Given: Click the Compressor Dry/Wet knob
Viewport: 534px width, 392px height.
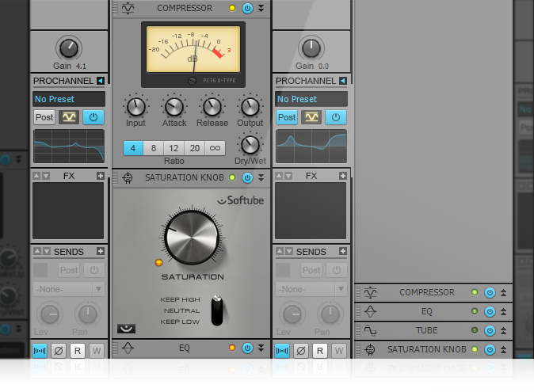Looking at the screenshot, I should tap(250, 145).
